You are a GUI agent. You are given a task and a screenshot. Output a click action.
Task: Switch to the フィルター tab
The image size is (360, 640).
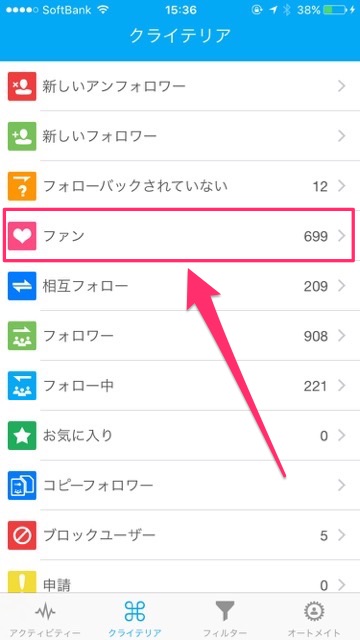(x=225, y=617)
